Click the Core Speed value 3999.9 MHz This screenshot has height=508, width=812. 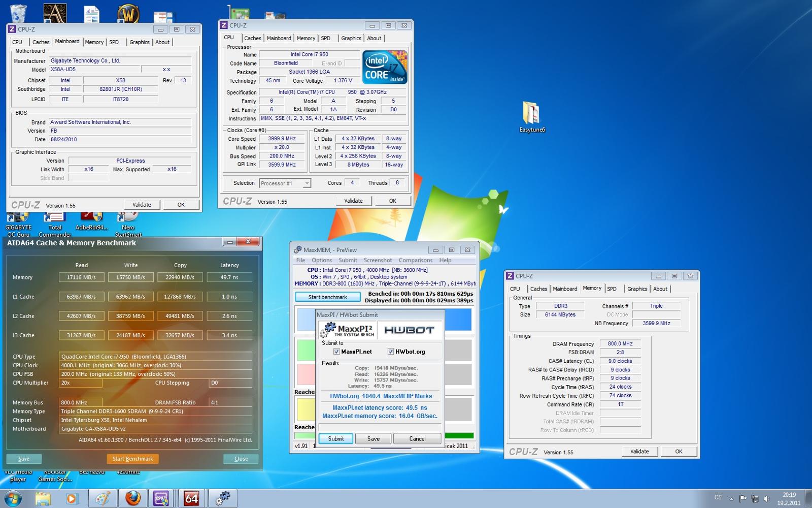click(x=282, y=139)
